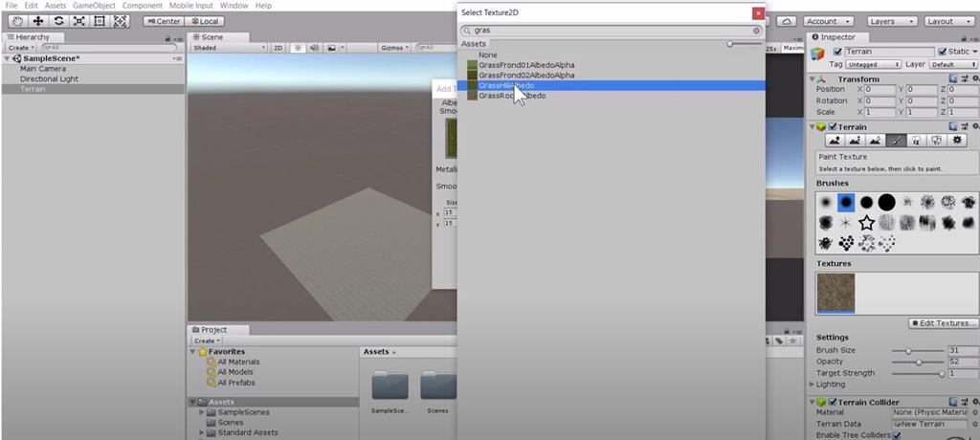This screenshot has width=980, height=440.
Task: Select the Move tool in the toolbar
Action: pyautogui.click(x=38, y=21)
